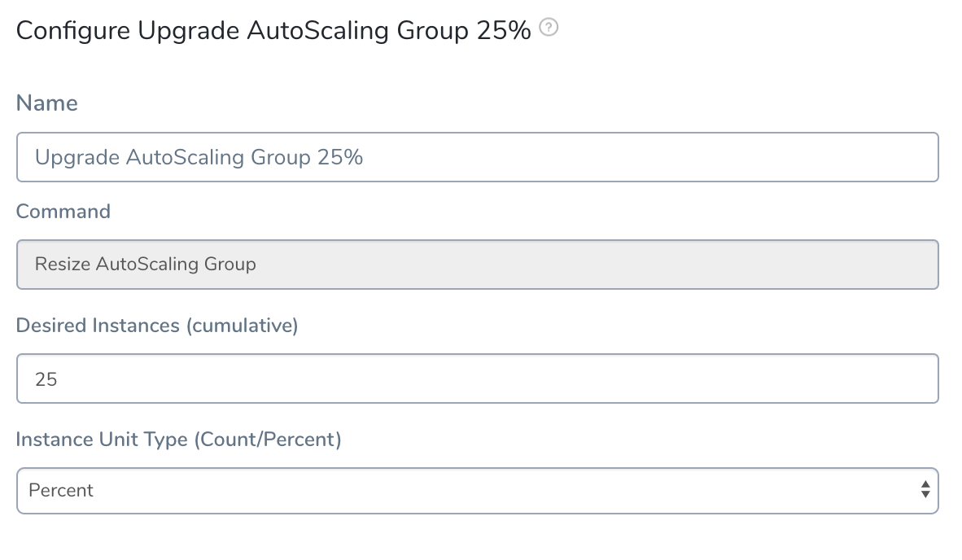Click the Resize AutoScaling Group text
962x560 pixels.
pos(146,265)
